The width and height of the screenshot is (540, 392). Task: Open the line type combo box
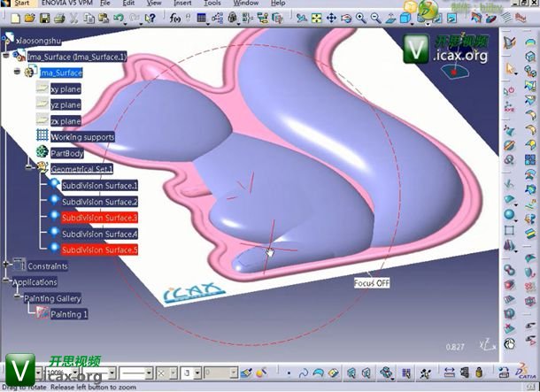pyautogui.click(x=136, y=373)
